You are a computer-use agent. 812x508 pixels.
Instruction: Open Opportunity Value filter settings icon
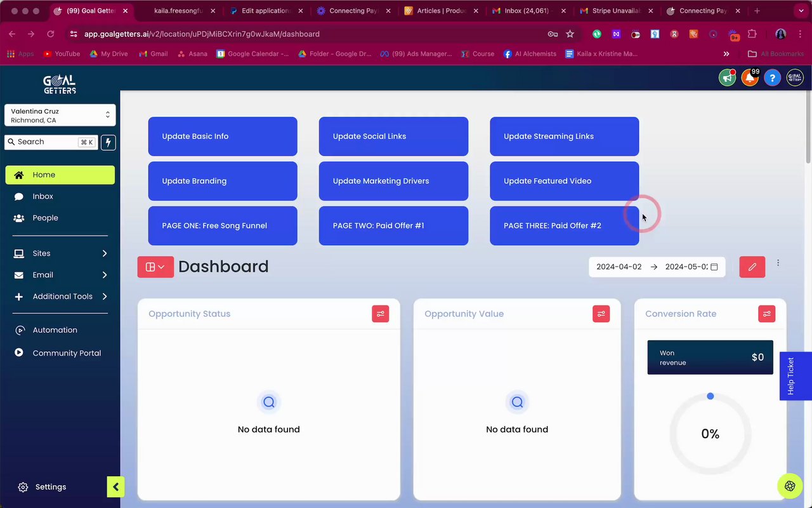click(x=601, y=314)
